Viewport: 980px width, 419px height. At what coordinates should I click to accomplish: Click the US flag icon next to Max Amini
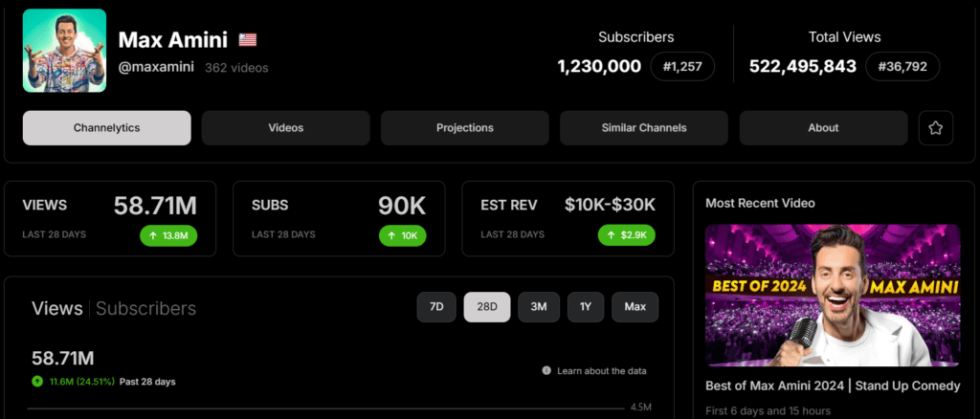[x=248, y=40]
